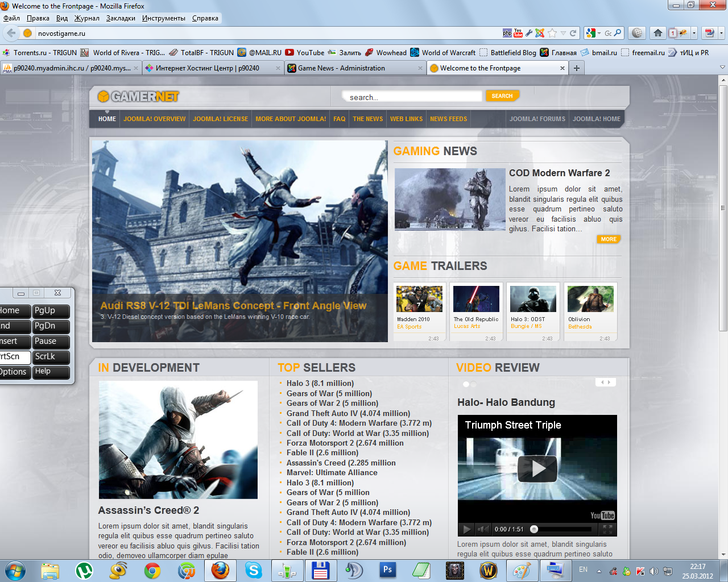Bookmark this page with the star icon
The image size is (728, 582).
(552, 33)
